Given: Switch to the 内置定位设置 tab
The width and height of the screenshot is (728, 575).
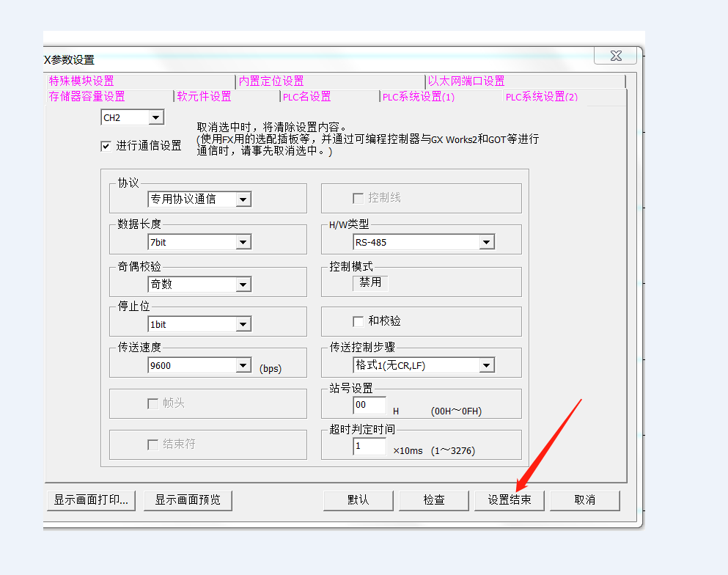Looking at the screenshot, I should pos(271,81).
